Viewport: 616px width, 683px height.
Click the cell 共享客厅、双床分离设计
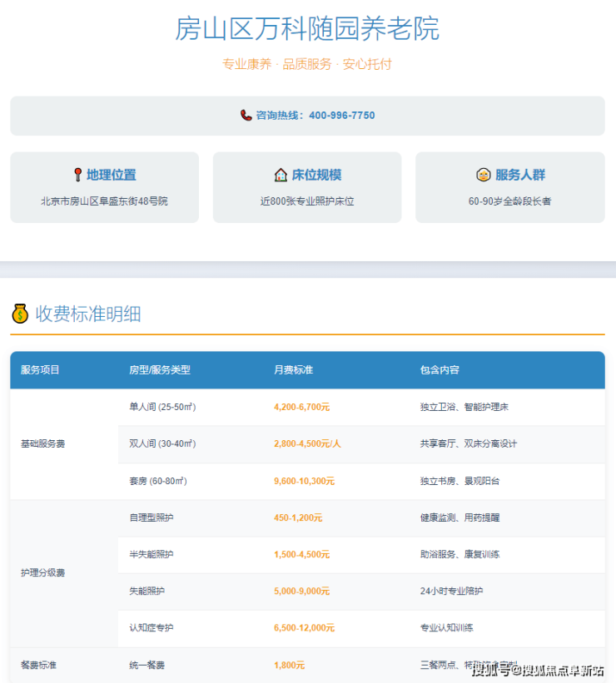pos(469,443)
